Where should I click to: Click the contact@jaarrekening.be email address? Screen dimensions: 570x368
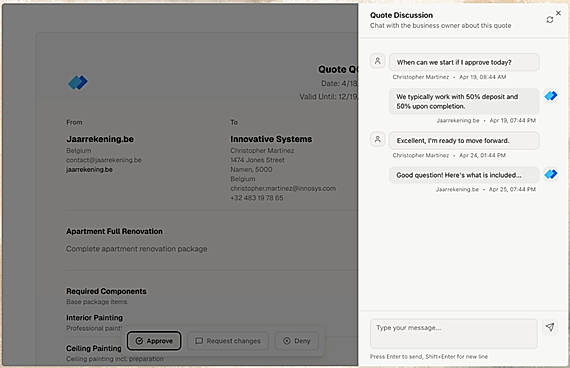[104, 160]
